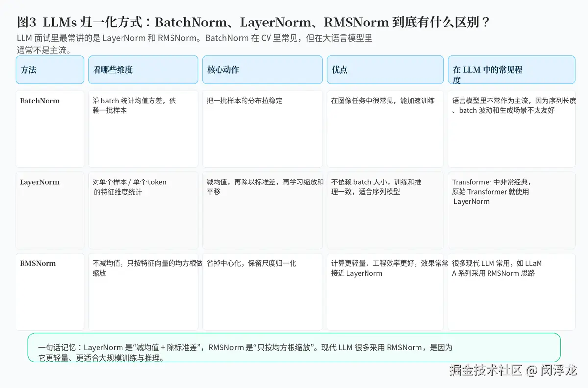
Task: Click the 方法 column header
Action: click(x=50, y=70)
